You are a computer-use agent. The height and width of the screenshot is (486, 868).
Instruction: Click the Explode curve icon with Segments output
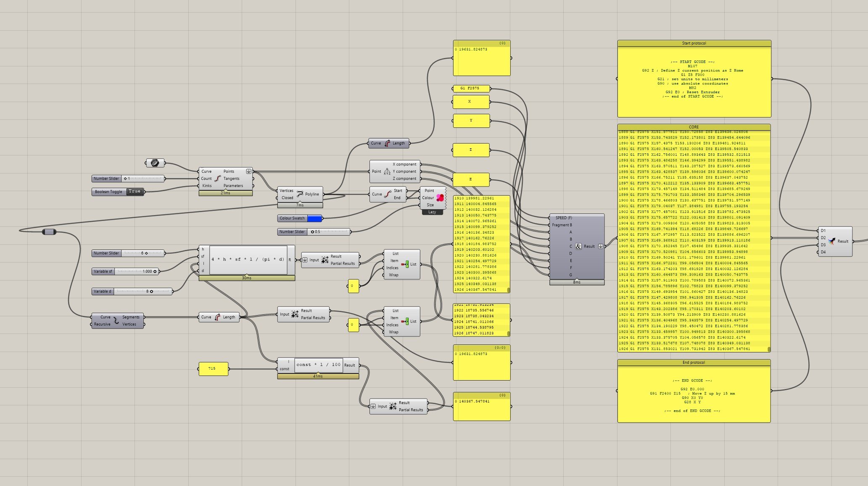(116, 320)
